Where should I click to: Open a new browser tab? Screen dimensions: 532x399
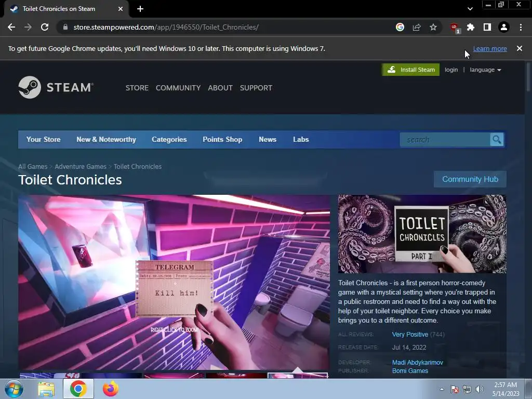pyautogui.click(x=140, y=9)
